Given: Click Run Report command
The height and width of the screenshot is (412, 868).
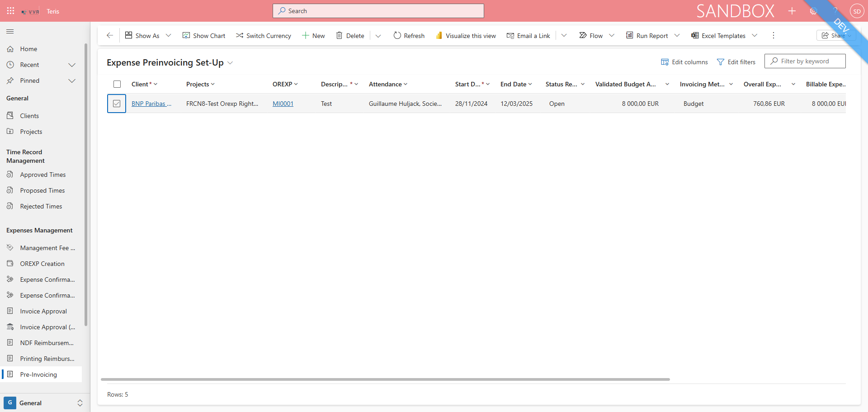Looking at the screenshot, I should click(647, 36).
